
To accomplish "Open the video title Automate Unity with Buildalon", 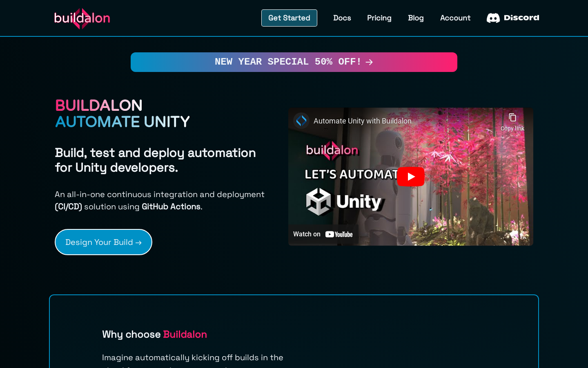I will [363, 121].
